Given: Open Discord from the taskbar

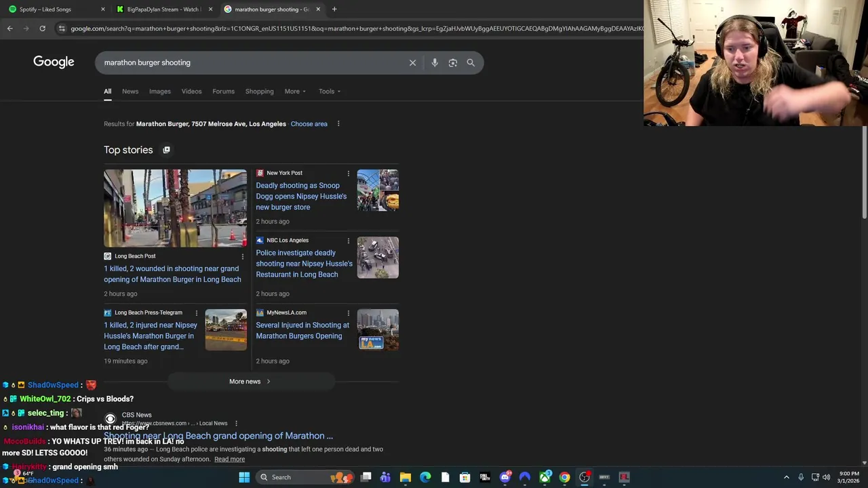Looking at the screenshot, I should [505, 477].
